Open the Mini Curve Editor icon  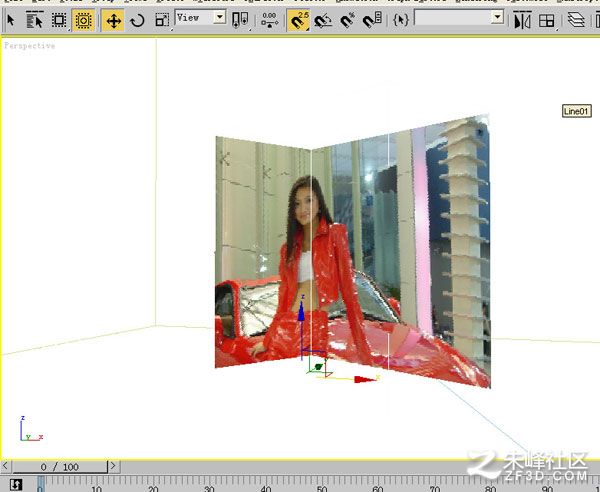tap(16, 485)
